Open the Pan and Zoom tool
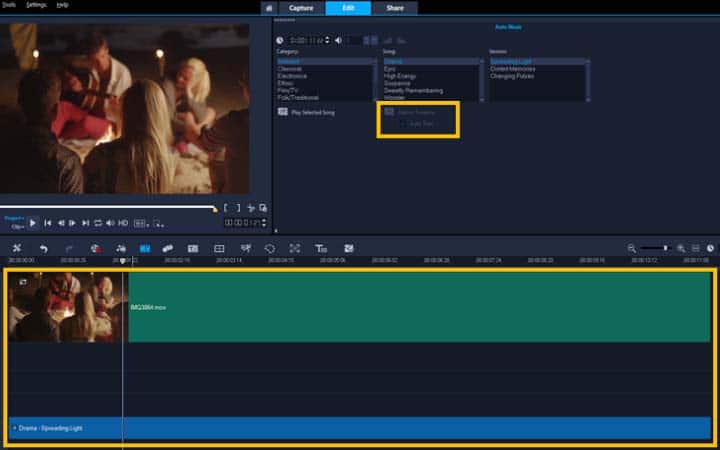Viewport: 720px width, 450px height. pyautogui.click(x=295, y=248)
